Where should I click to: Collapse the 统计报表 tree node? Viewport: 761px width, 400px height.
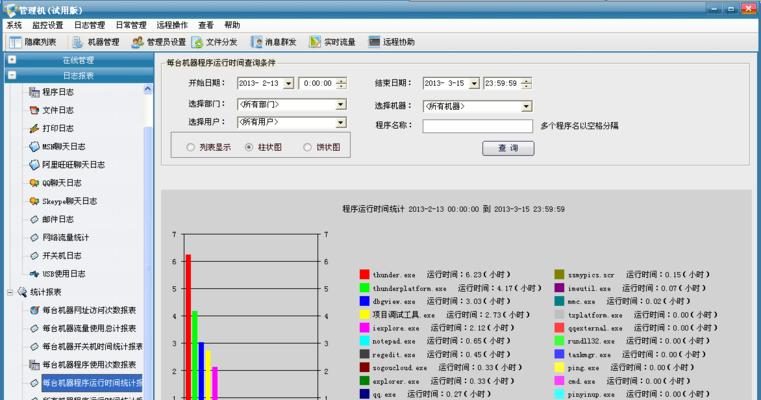point(10,292)
